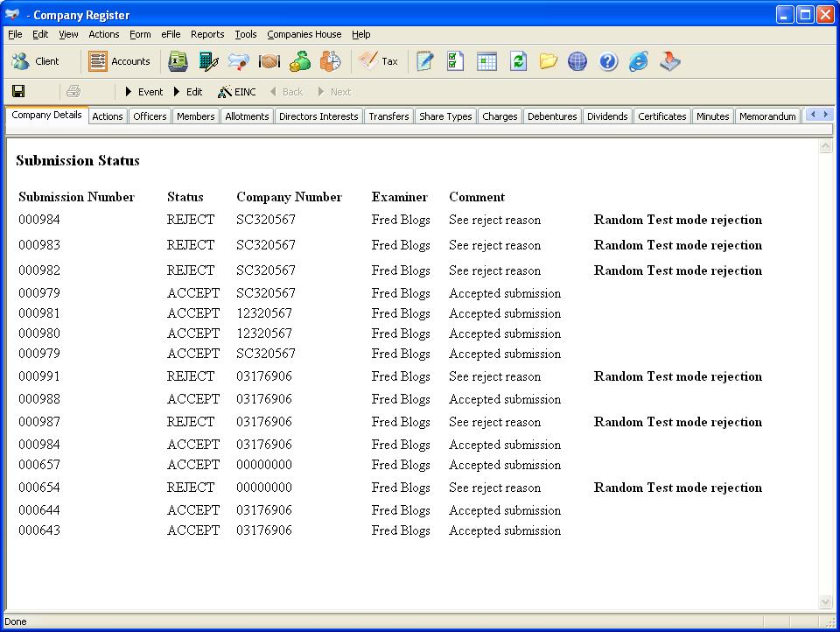Click the greyed-out printer icon
Viewport: 840px width, 632px height.
click(73, 91)
